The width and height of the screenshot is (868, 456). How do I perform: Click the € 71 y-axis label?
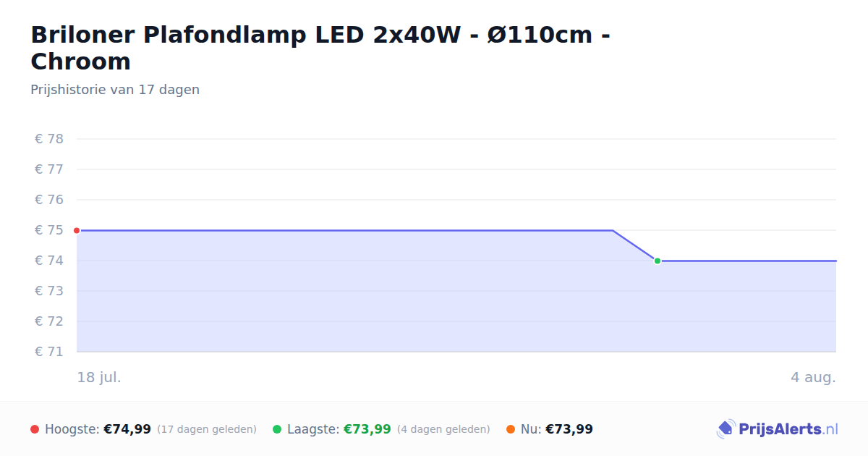pos(49,352)
